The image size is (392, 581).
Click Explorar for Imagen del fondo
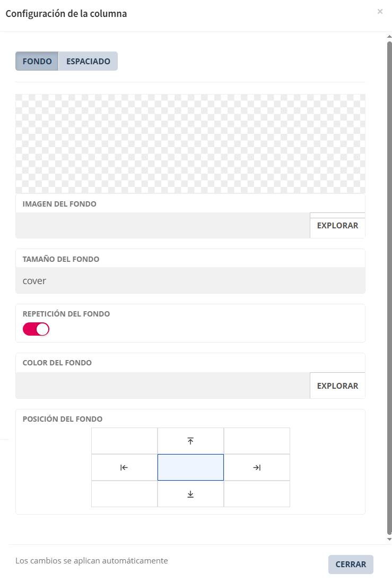pyautogui.click(x=337, y=226)
